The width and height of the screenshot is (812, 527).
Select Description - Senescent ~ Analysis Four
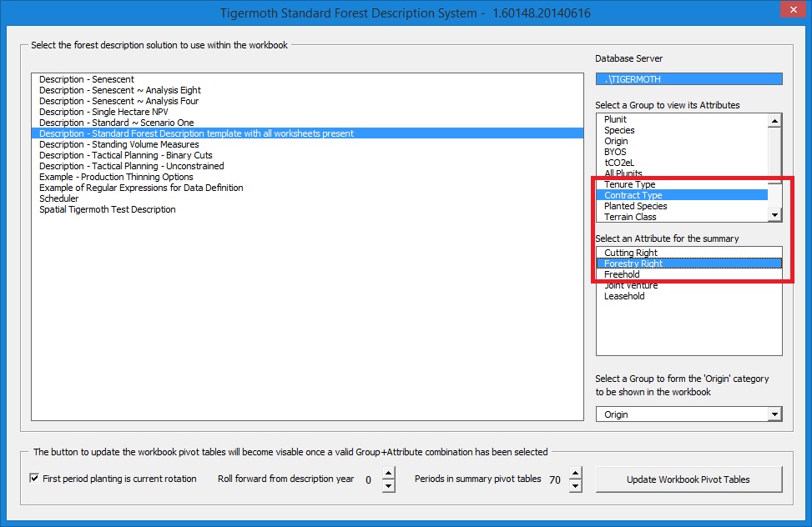[307, 101]
